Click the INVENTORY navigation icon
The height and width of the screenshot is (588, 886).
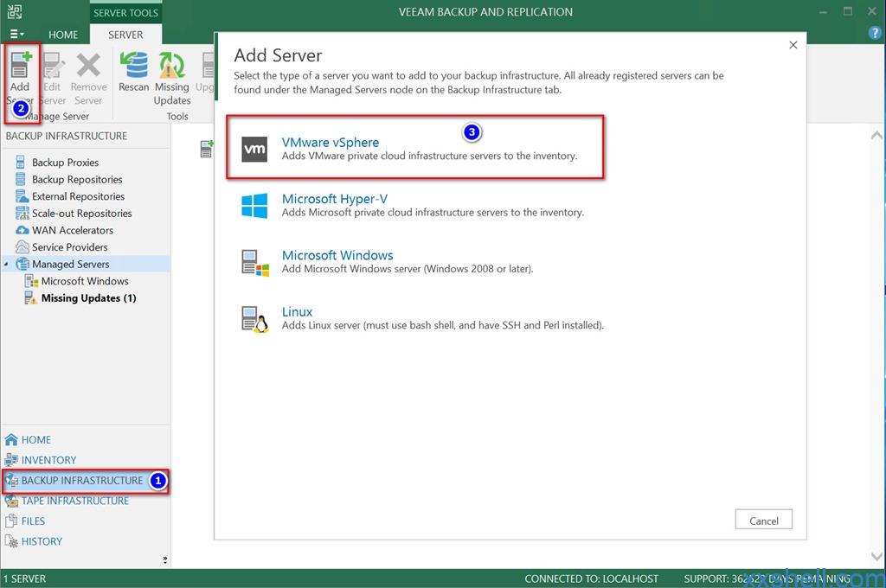11,460
